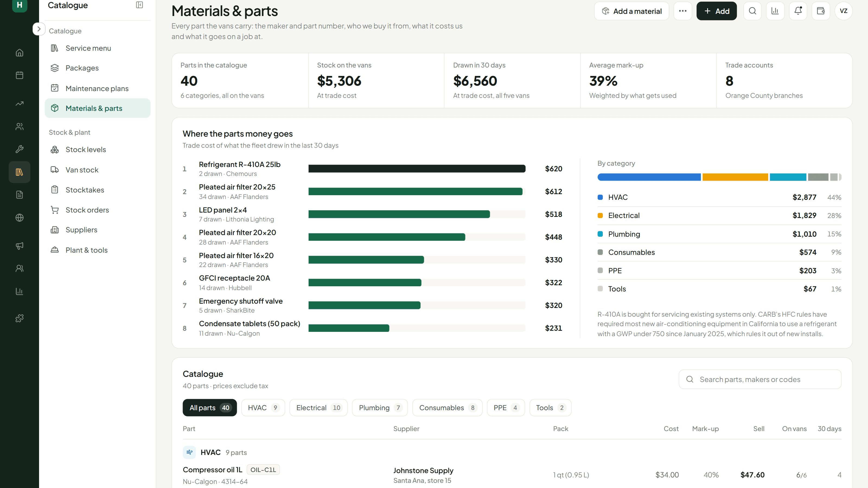Open Suppliers
The height and width of the screenshot is (488, 868).
(97, 230)
